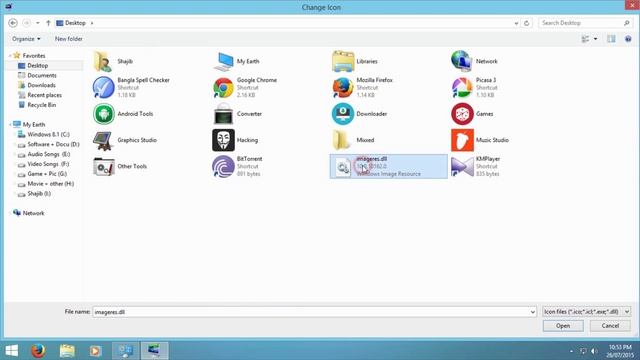Open Video Songs (F:) drive
This screenshot has width=640, height=360.
48,164
